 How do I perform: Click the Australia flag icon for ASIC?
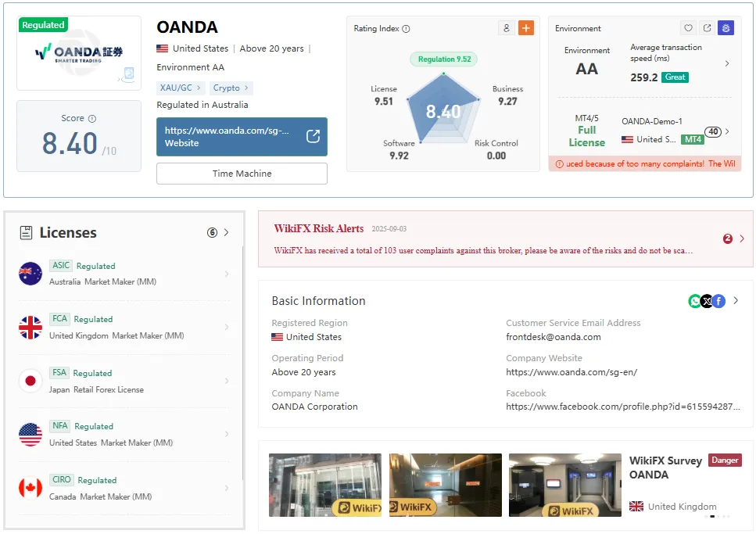click(x=30, y=274)
